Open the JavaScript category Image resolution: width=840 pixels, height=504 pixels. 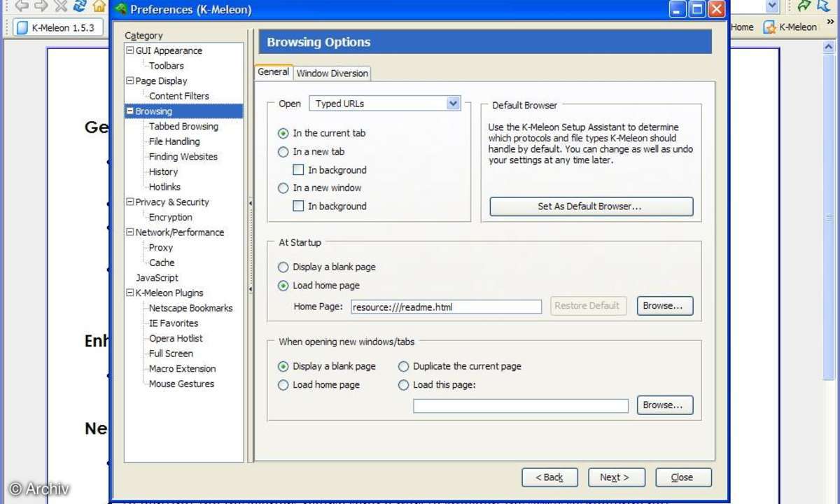point(157,278)
